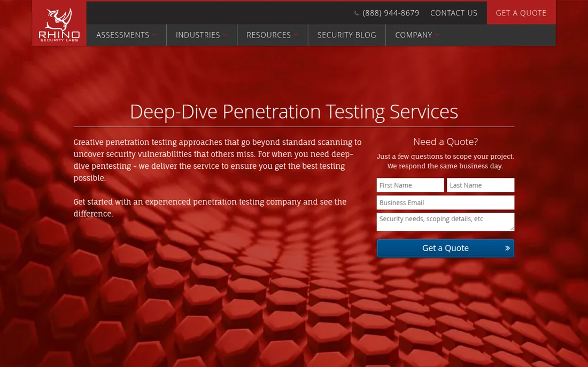588x367 pixels.
Task: Click the 'We respond the same business day.' text
Action: click(x=445, y=166)
